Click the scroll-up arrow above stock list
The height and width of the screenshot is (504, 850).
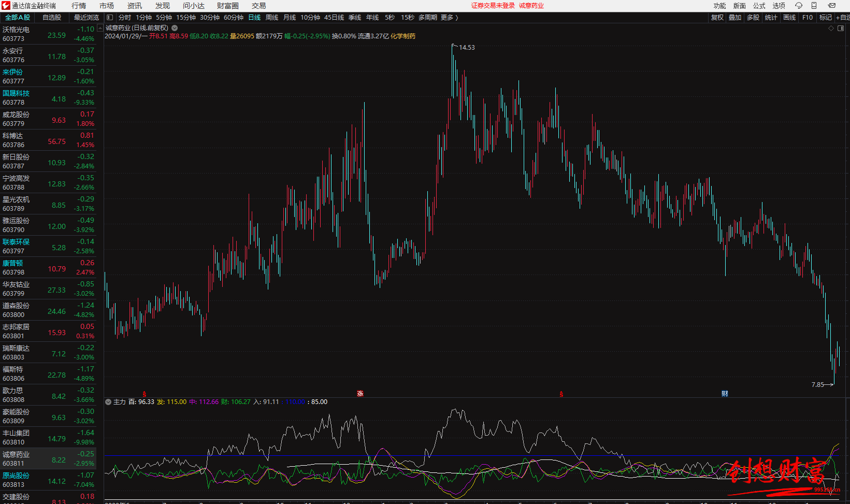(x=100, y=28)
